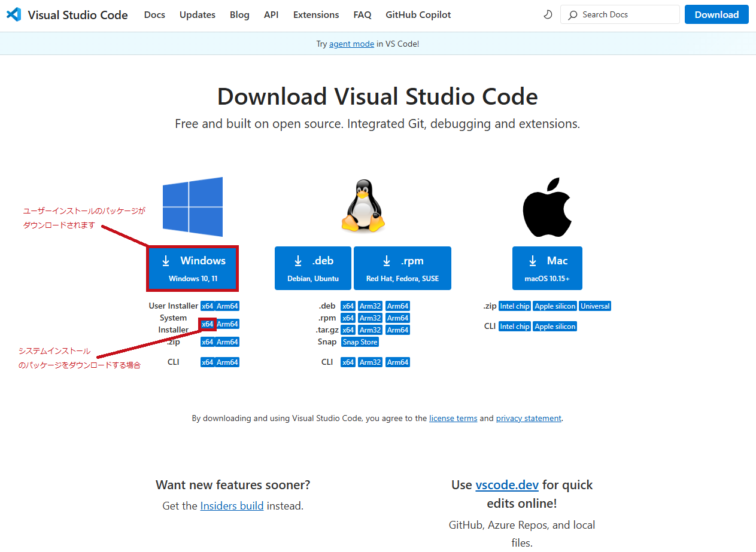Select Windows System Installer x64
The height and width of the screenshot is (552, 756).
[x=207, y=324]
